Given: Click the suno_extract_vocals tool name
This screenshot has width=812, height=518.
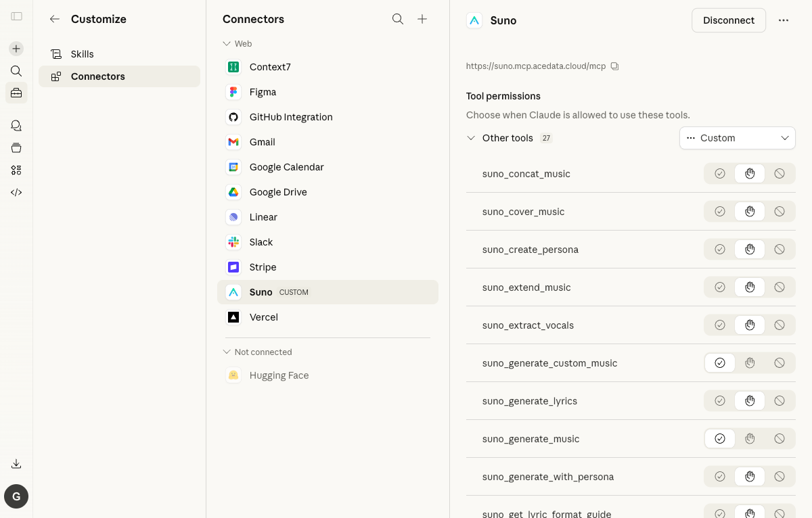Looking at the screenshot, I should click(528, 325).
